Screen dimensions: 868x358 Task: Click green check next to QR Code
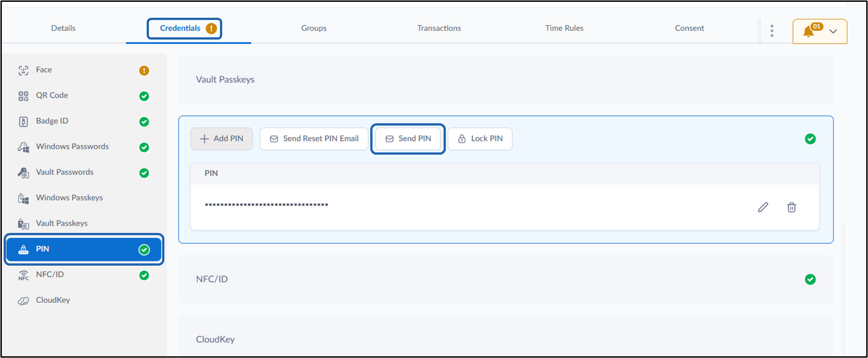[x=144, y=96]
